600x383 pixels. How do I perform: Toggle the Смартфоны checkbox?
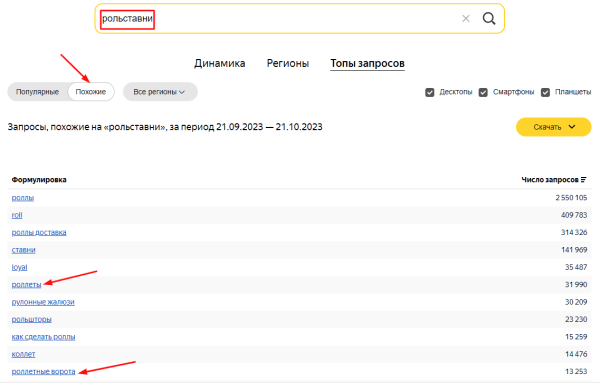(483, 92)
